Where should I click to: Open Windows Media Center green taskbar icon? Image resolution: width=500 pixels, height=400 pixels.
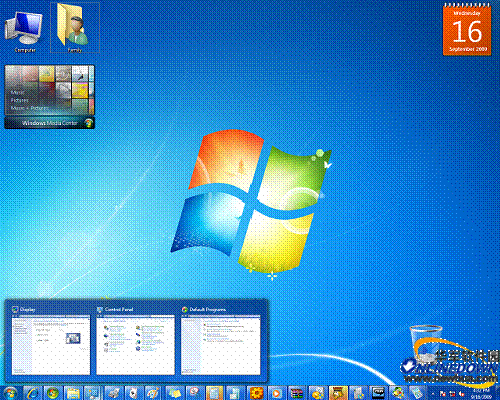pyautogui.click(x=53, y=393)
